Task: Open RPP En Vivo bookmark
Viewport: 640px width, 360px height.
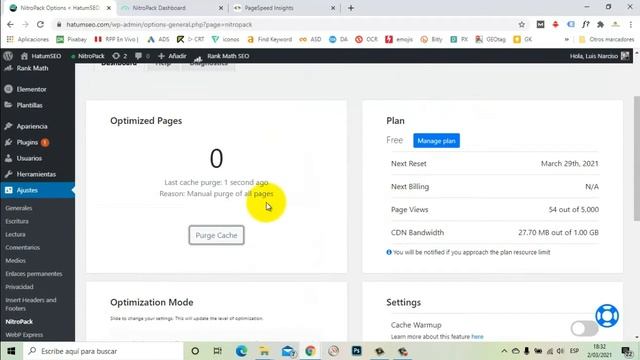Action: point(117,39)
